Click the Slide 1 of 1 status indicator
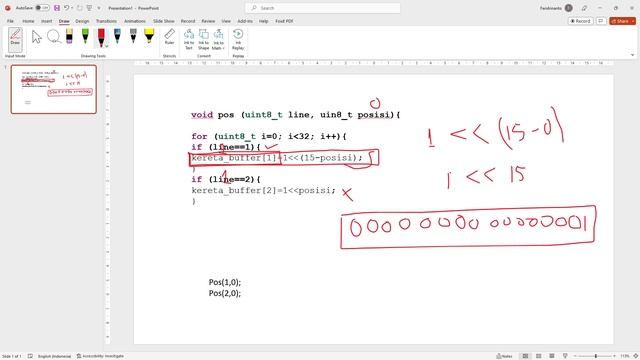The height and width of the screenshot is (360, 640). [x=11, y=356]
